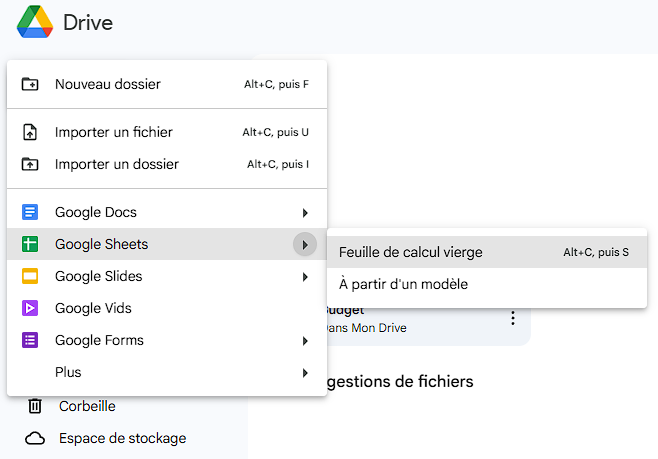This screenshot has width=658, height=459.
Task: Open Espace de stockage in sidebar
Action: coord(122,438)
